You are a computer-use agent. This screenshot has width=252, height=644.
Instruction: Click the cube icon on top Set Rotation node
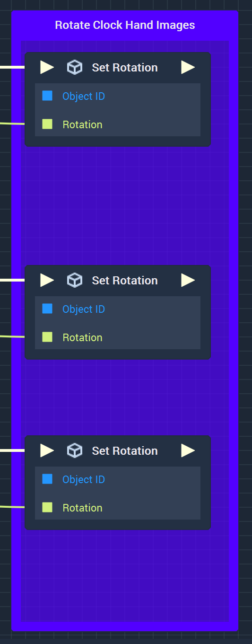point(75,68)
